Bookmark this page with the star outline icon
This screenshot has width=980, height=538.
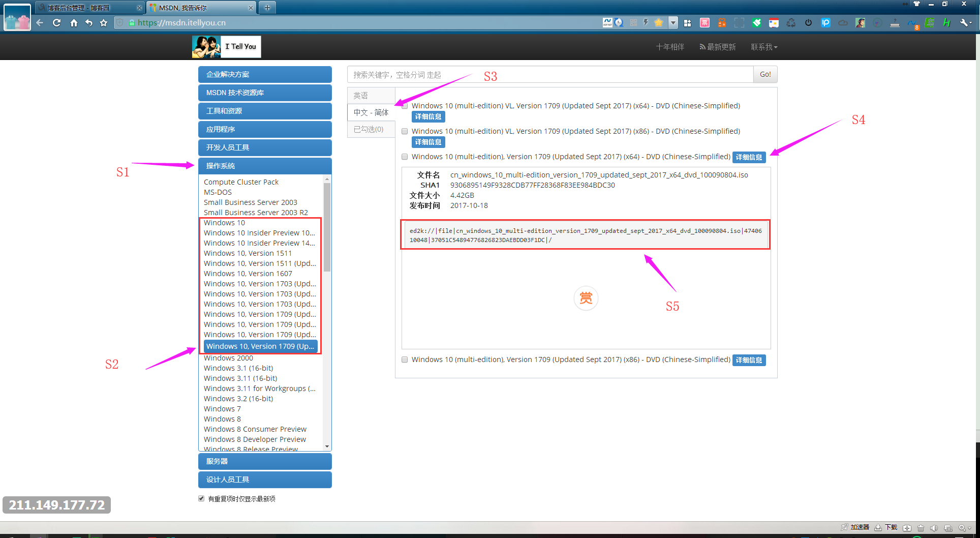point(104,22)
